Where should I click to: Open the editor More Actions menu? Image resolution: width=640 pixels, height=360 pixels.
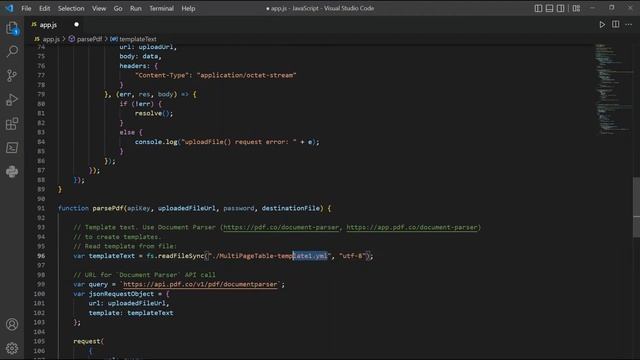(x=629, y=24)
